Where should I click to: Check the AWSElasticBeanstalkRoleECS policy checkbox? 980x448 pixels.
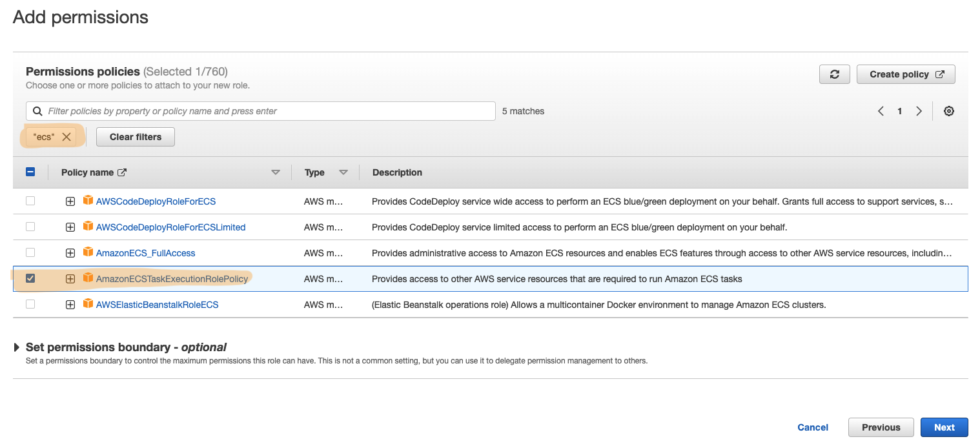(x=30, y=304)
